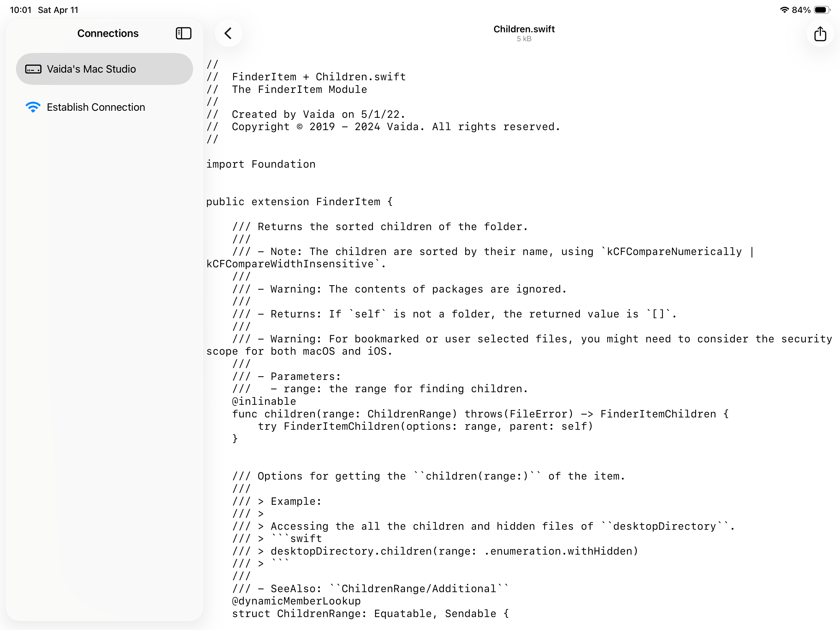Click 'scope for both macOS and iOS.' line
This screenshot has height=630, width=840.
(299, 352)
